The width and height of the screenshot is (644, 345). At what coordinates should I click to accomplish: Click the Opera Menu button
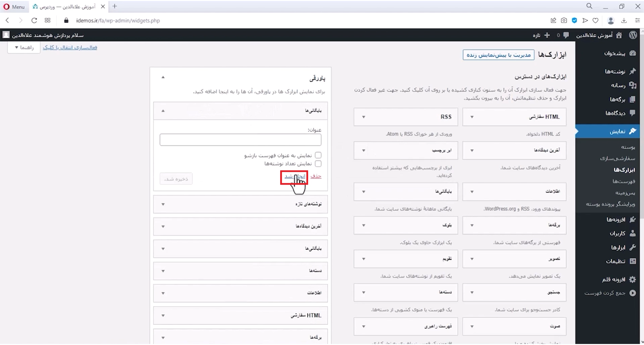14,6
